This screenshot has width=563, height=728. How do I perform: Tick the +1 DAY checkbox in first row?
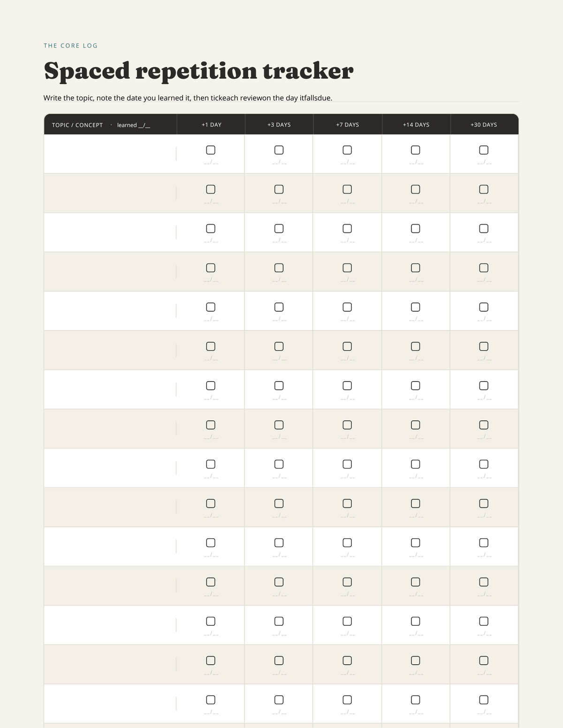(211, 150)
